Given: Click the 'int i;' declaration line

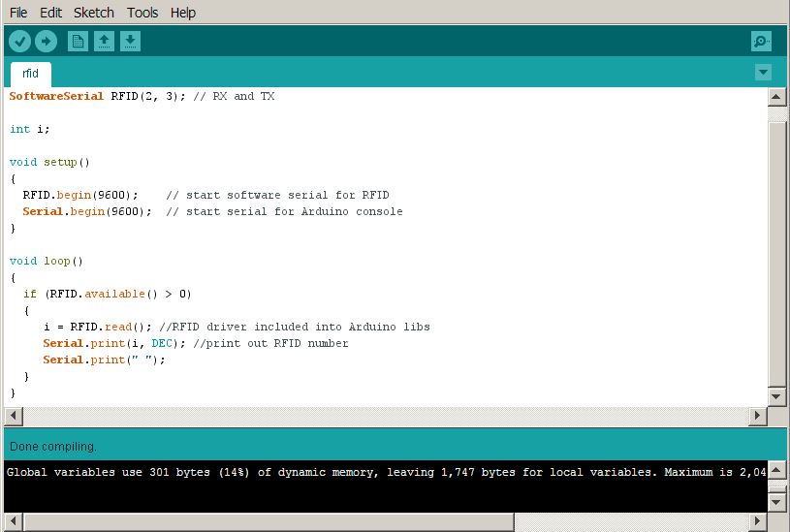Looking at the screenshot, I should click(x=30, y=129).
